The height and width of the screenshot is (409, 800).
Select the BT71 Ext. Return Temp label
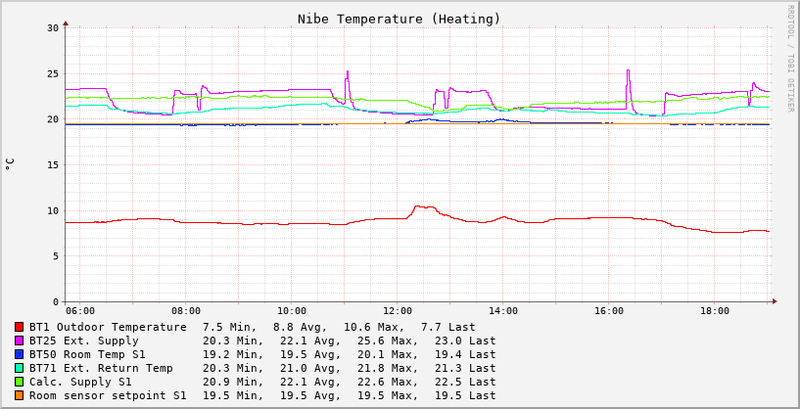click(101, 368)
